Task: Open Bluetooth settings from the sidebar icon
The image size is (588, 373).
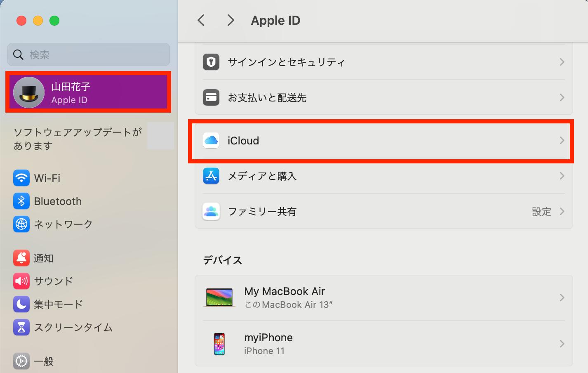Action: click(21, 201)
